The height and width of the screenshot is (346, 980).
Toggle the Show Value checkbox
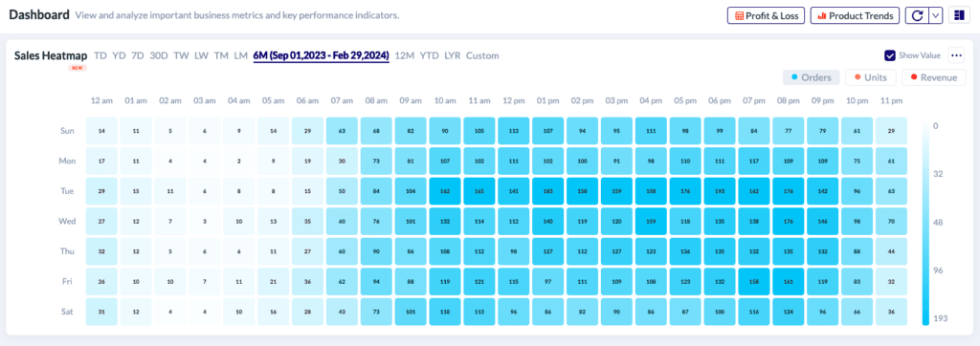pos(890,55)
